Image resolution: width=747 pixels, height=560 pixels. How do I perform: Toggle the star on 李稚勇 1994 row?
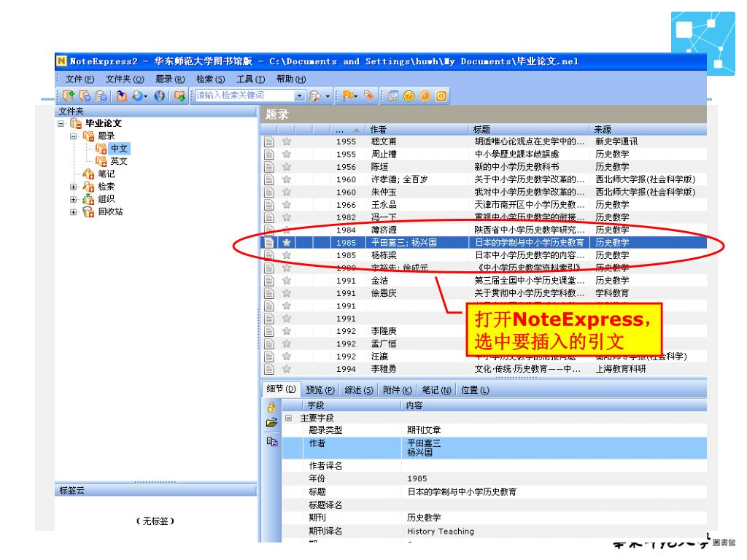[286, 368]
